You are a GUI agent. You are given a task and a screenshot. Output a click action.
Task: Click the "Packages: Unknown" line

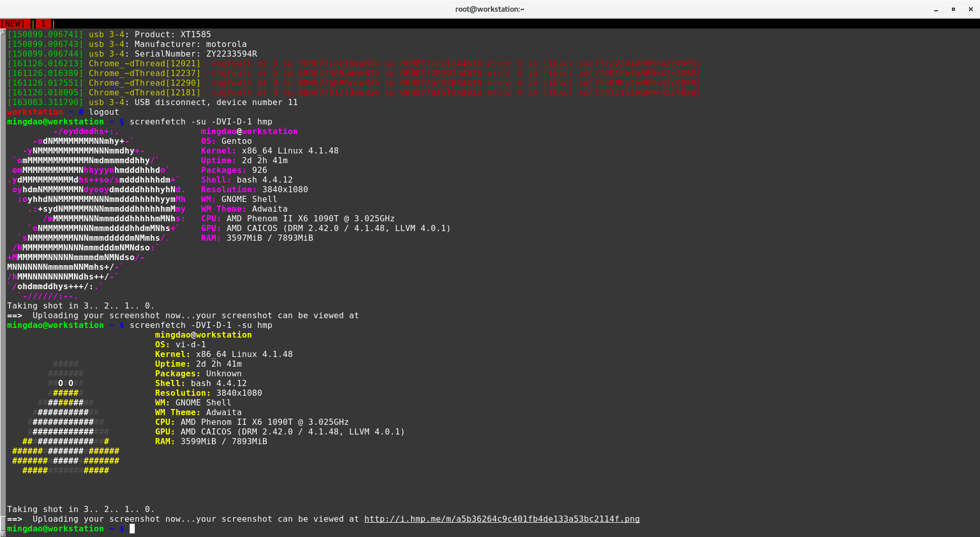[198, 373]
